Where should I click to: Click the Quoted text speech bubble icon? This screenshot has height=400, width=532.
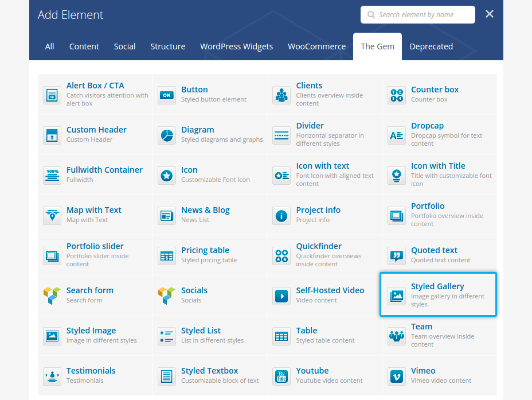click(397, 255)
